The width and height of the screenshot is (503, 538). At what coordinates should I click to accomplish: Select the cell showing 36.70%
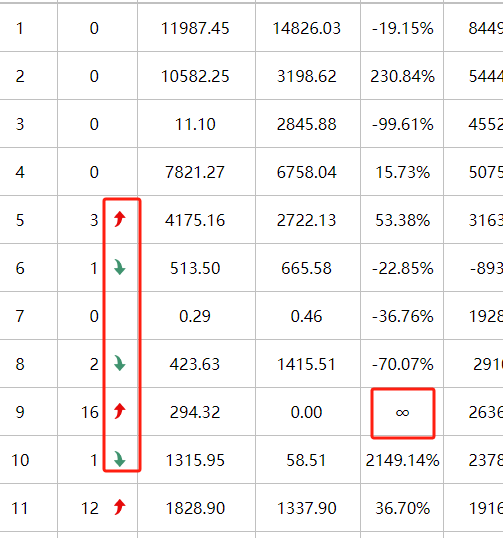pyautogui.click(x=402, y=508)
